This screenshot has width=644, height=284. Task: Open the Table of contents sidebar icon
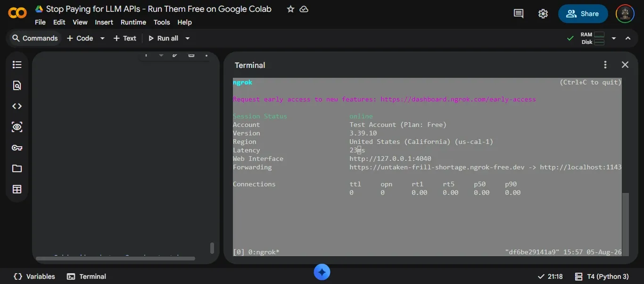(17, 65)
